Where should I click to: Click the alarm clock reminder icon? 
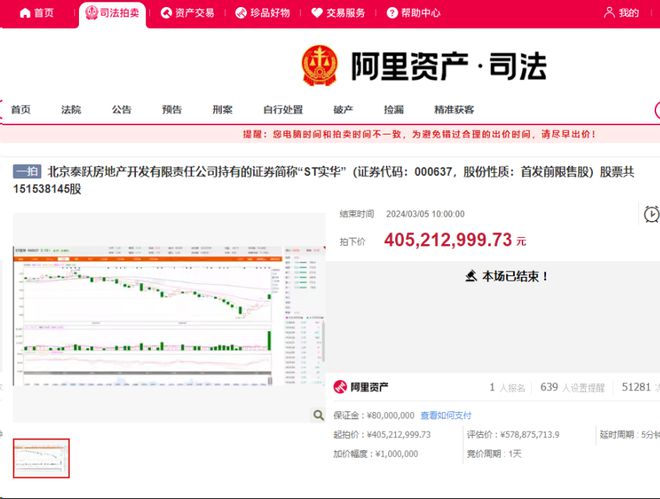click(651, 214)
